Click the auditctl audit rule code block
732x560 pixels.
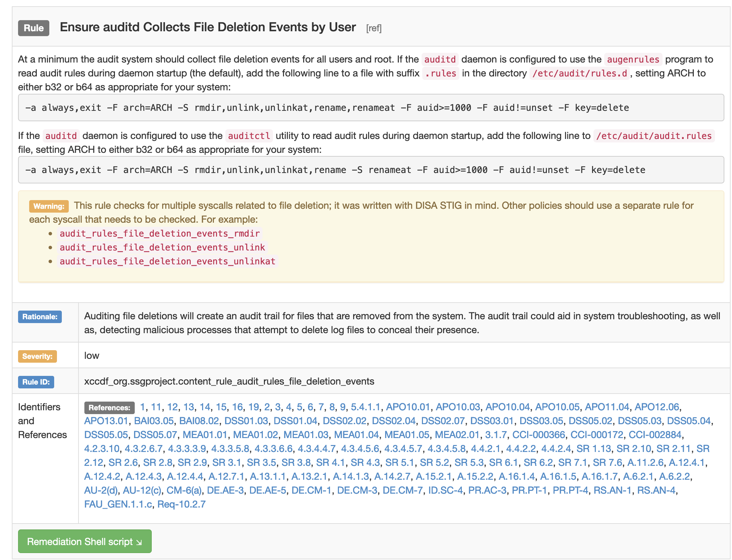coord(371,170)
